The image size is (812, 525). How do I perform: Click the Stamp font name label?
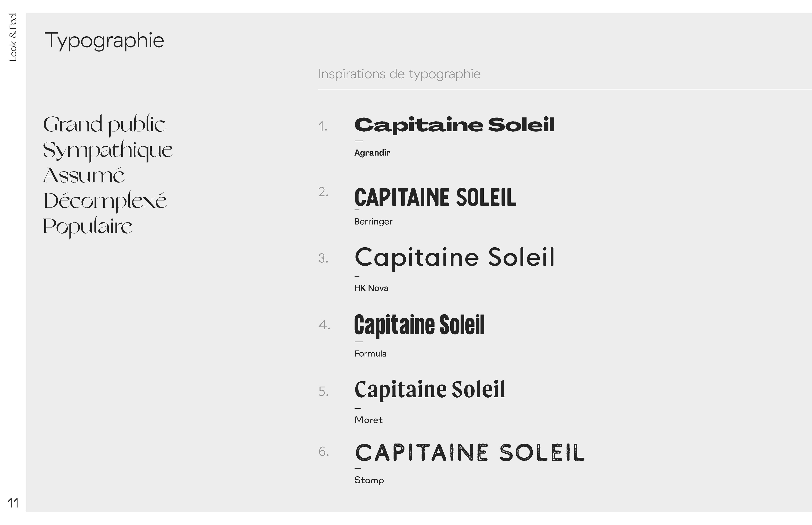click(x=369, y=480)
